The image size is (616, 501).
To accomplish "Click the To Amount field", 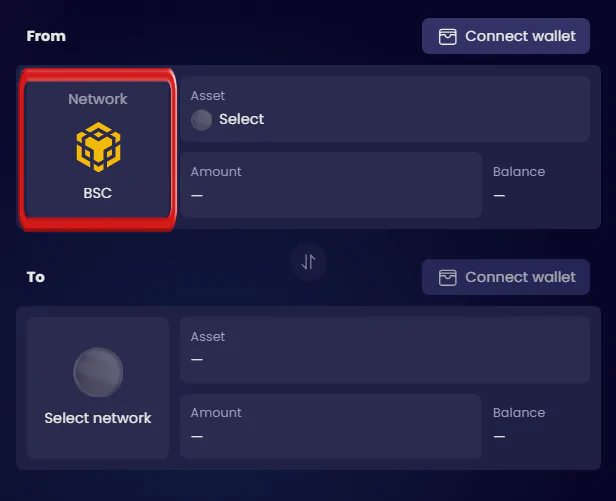I will 331,426.
